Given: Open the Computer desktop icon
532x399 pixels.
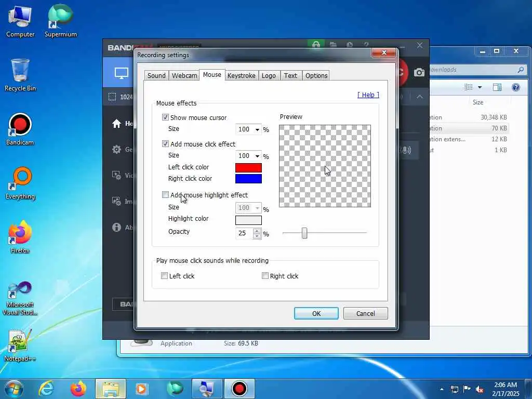Looking at the screenshot, I should [20, 21].
